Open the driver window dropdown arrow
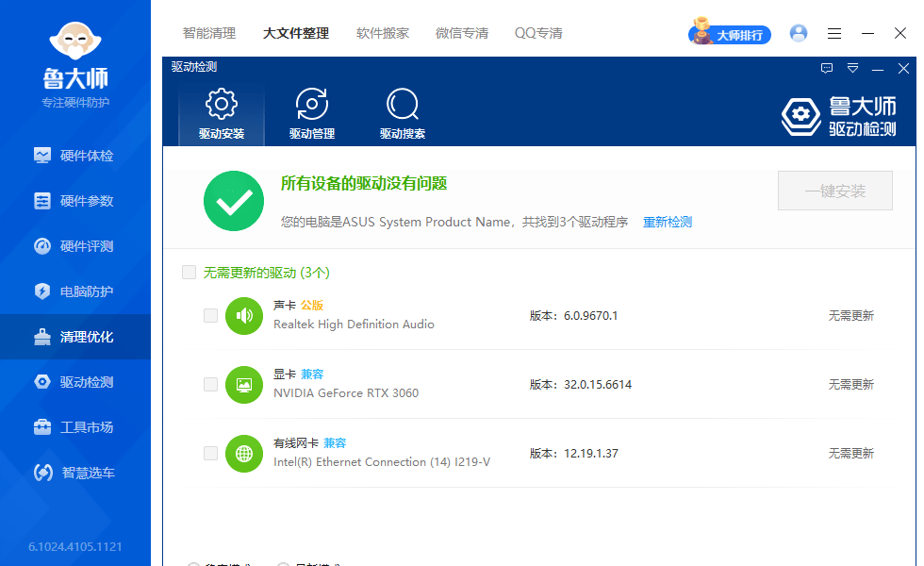Screen dimensions: 924x566 pyautogui.click(x=852, y=68)
